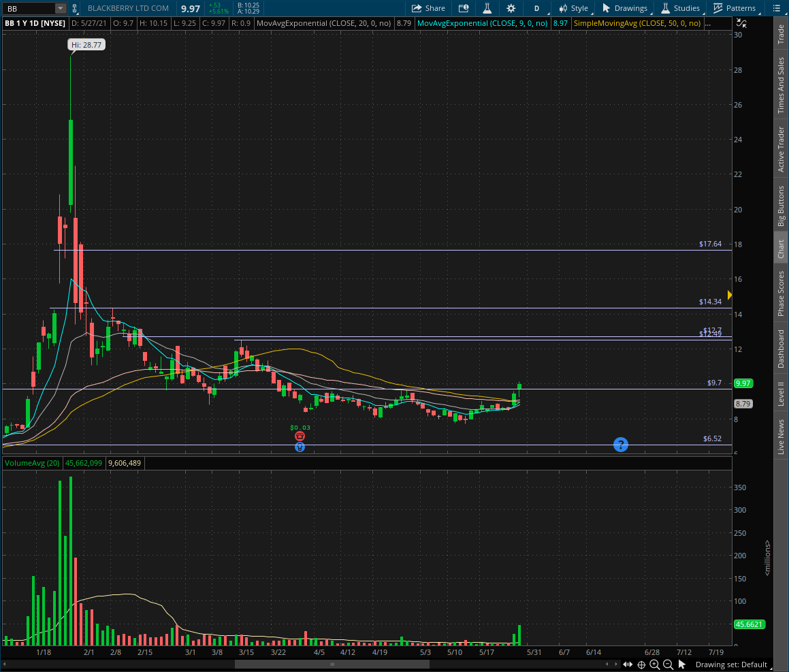Open the list menu icon at top right

(x=776, y=8)
